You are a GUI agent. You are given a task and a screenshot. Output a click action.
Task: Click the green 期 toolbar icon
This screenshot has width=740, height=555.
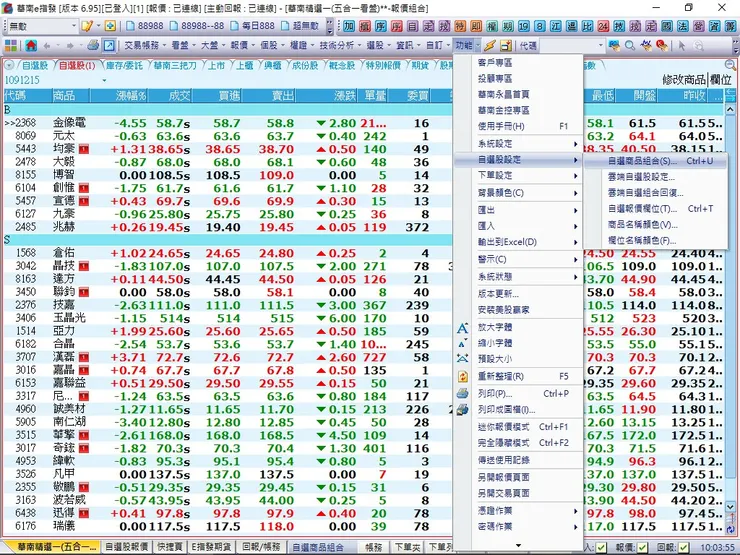(508, 26)
